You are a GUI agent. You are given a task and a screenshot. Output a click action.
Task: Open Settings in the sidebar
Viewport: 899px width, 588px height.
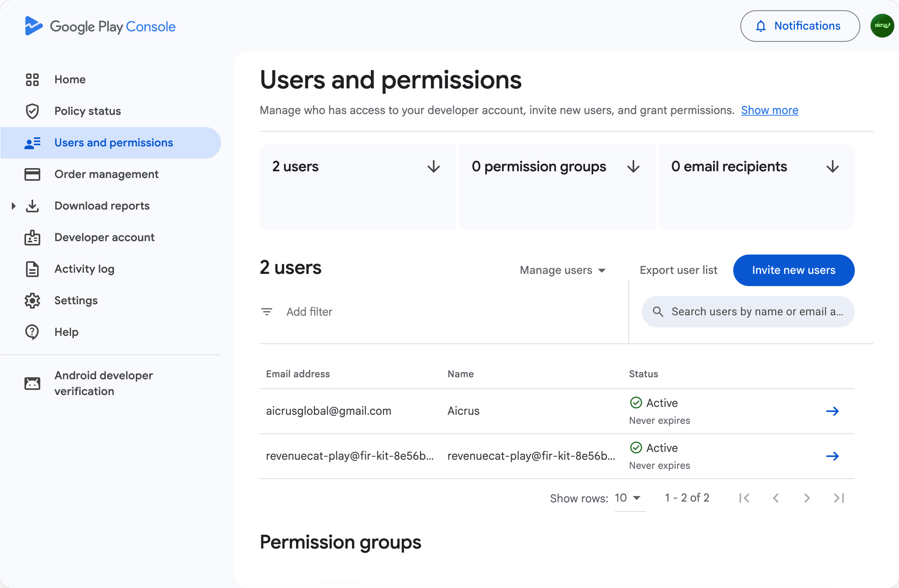click(111, 300)
